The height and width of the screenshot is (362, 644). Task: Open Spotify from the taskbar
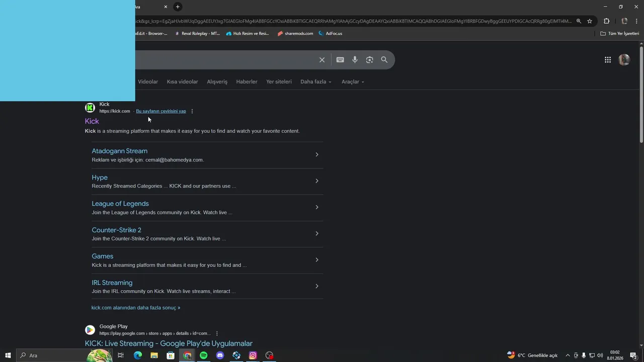203,355
